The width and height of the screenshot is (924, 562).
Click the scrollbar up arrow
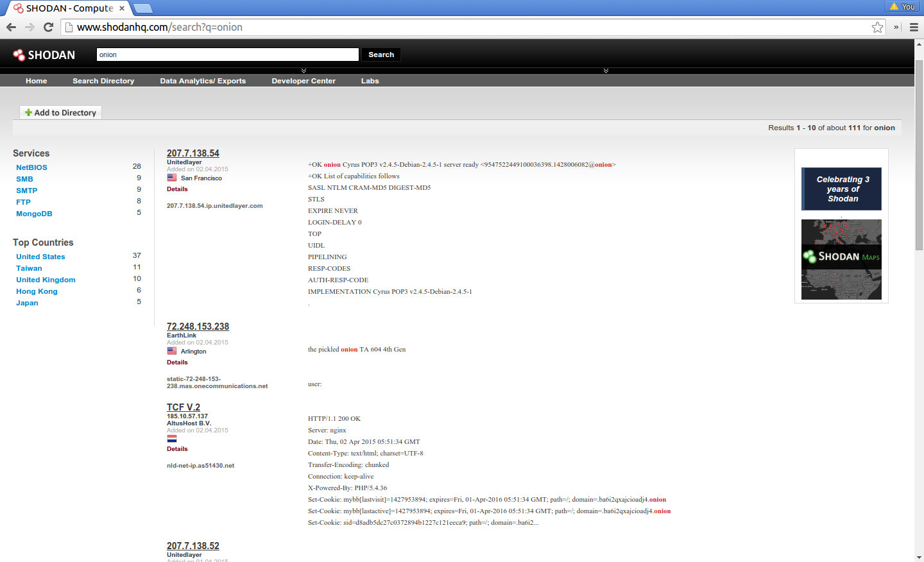coord(919,44)
